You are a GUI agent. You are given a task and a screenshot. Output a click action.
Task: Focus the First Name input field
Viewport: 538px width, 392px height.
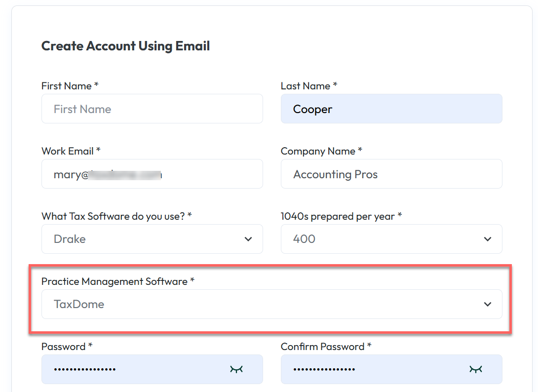tap(152, 109)
